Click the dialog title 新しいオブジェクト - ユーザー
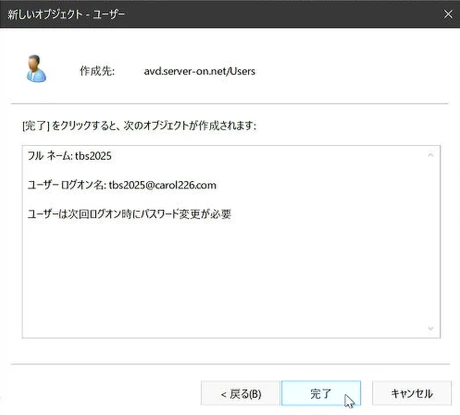Viewport: 460px width, 415px height. 66,14
